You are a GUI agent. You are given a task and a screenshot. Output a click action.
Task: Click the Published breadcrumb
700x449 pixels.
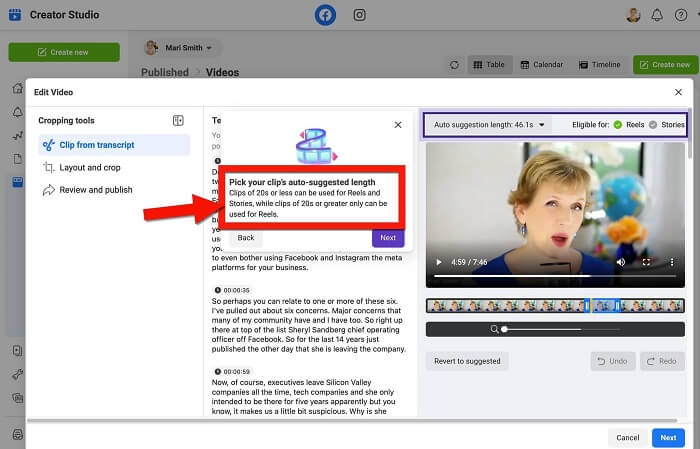click(165, 72)
